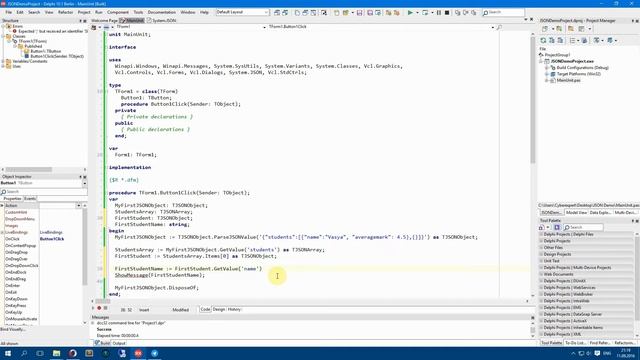
Task: Select Button1Click(Sender: TObject) in Structure tree
Action: click(57, 56)
